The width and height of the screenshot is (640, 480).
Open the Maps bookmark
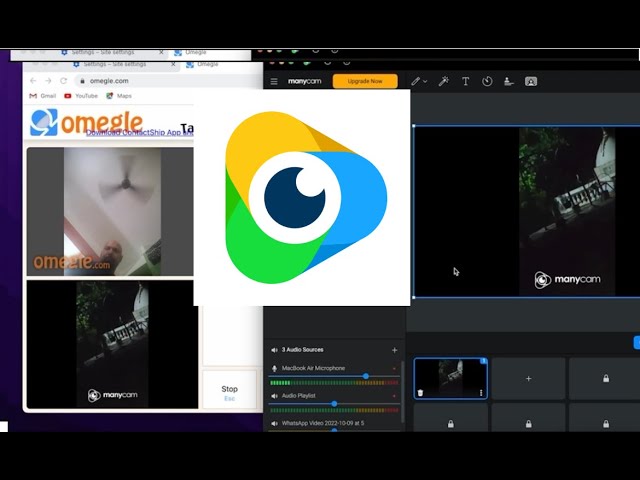119,96
